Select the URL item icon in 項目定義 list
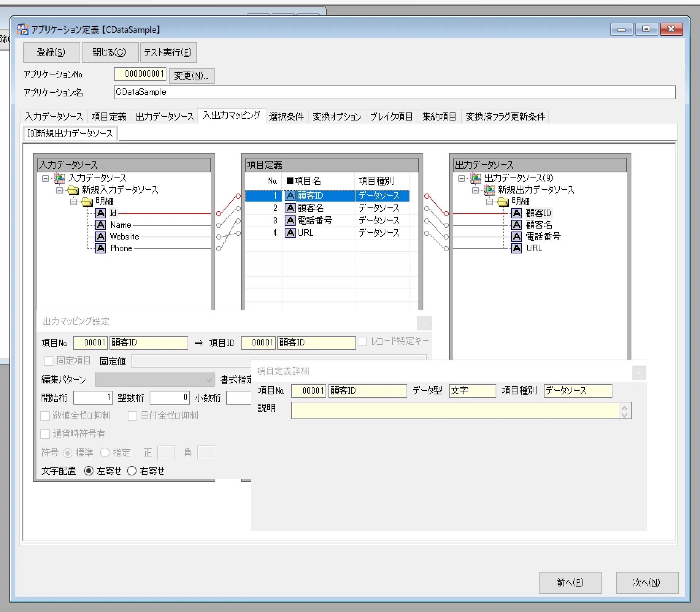This screenshot has height=612, width=700. click(x=290, y=233)
